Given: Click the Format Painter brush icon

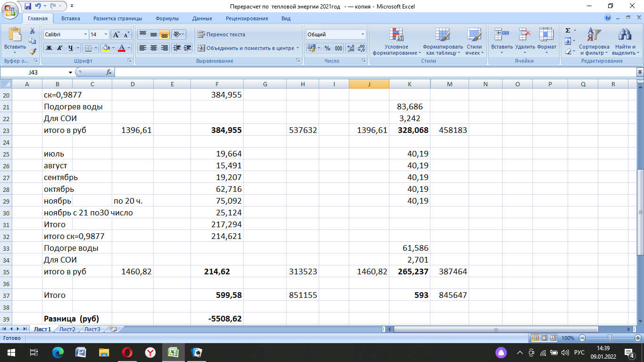Looking at the screenshot, I should pyautogui.click(x=33, y=51).
